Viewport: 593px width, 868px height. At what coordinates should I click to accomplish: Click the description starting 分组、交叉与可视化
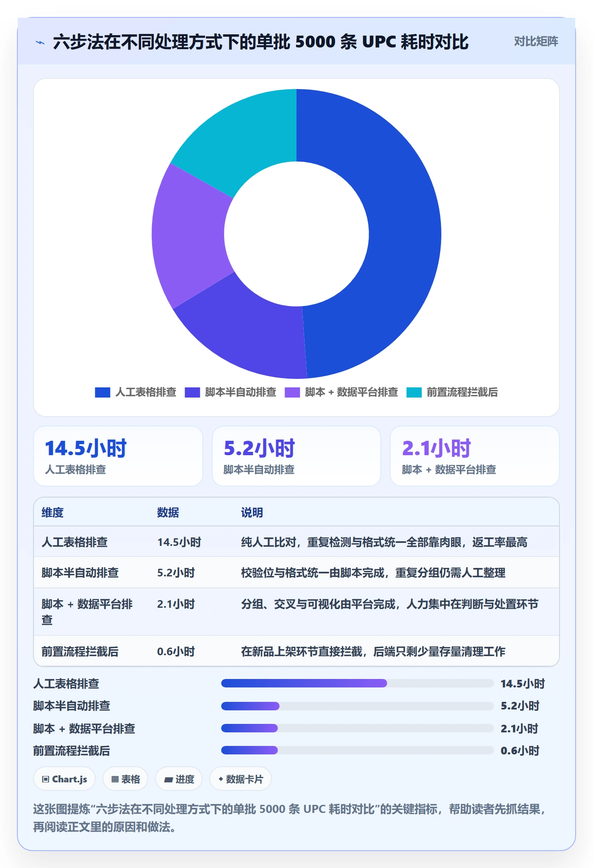click(390, 604)
